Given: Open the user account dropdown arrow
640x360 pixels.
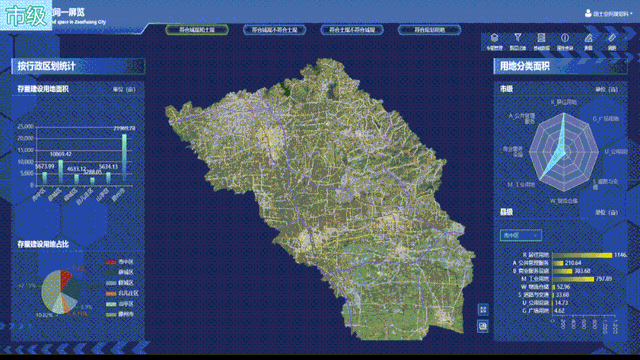Looking at the screenshot, I should pyautogui.click(x=631, y=14).
